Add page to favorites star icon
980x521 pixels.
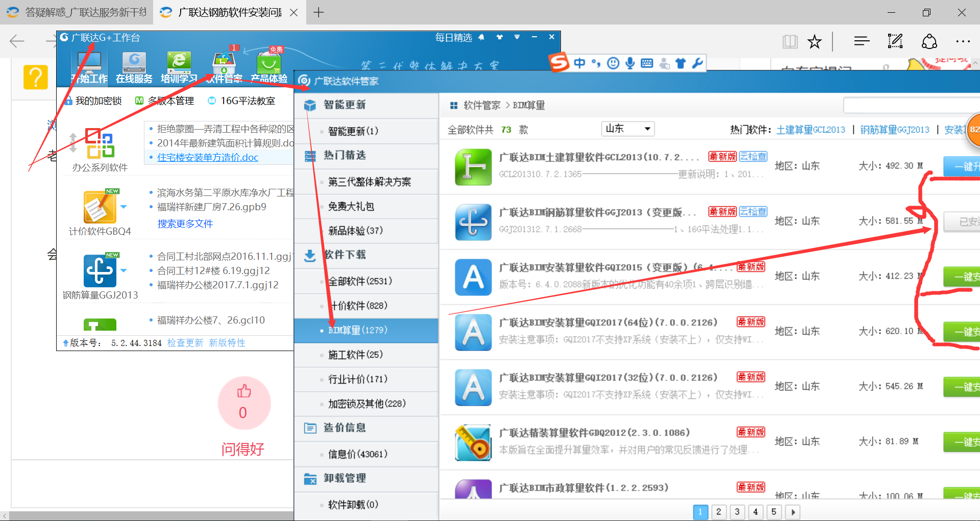pos(815,41)
